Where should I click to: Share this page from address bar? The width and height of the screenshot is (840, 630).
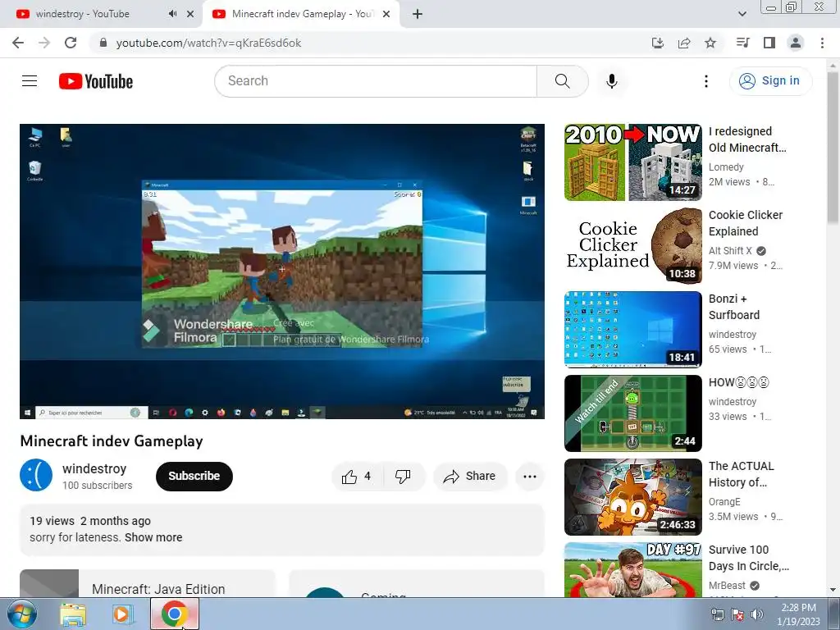pos(684,43)
